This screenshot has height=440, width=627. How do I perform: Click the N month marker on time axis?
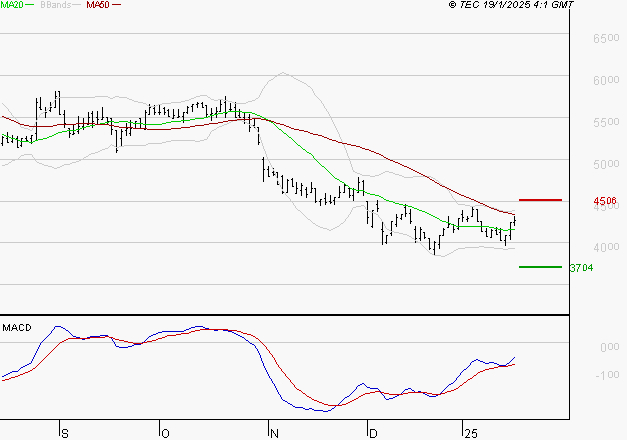[274, 433]
